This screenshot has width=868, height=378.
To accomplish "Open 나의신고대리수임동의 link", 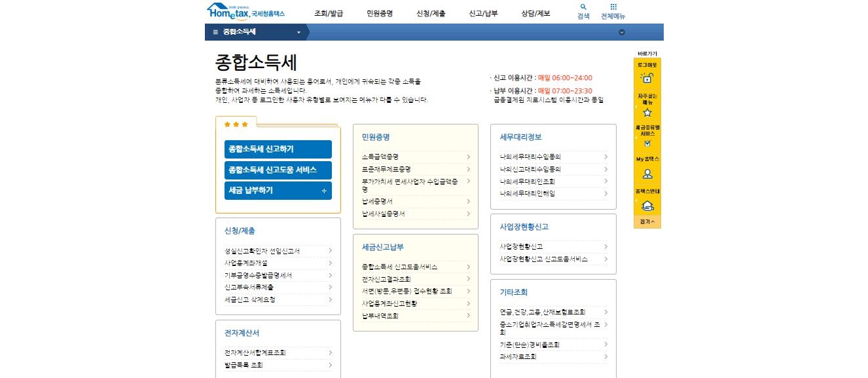I will point(530,169).
